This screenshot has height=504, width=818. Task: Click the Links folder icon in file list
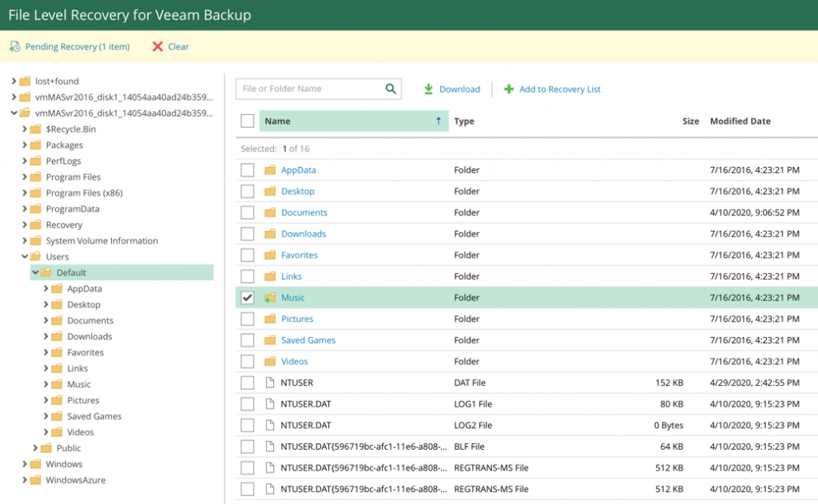click(270, 276)
